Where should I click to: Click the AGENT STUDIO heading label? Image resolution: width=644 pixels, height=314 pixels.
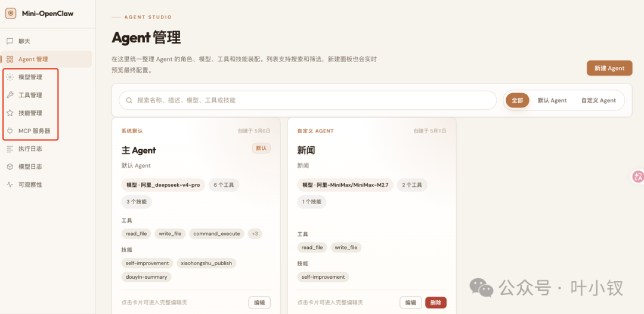point(148,17)
